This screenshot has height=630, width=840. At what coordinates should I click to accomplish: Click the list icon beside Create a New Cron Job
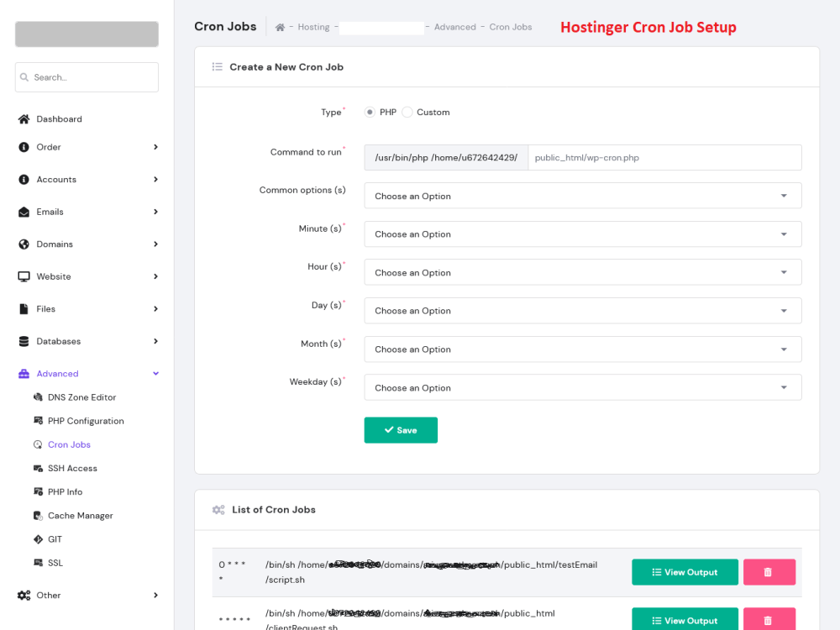[217, 67]
